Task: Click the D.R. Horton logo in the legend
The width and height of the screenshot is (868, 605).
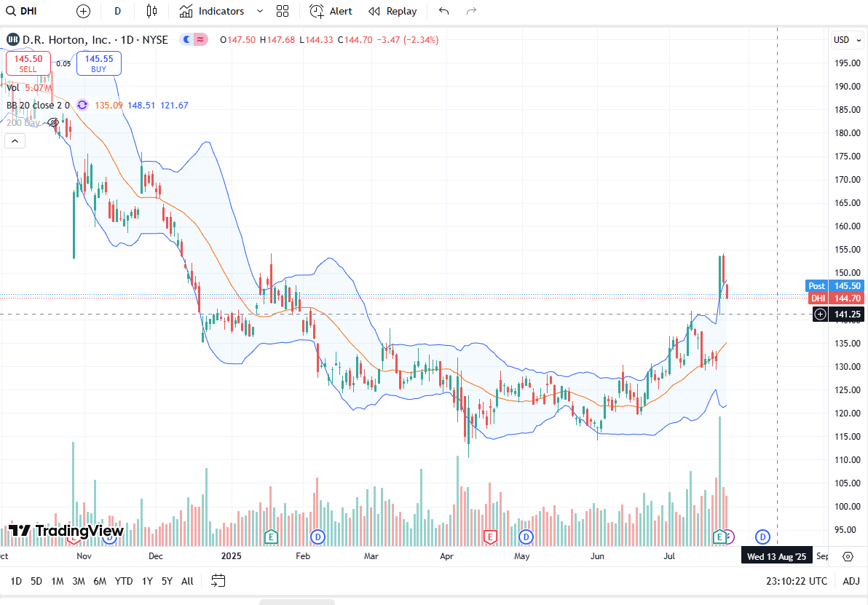Action: click(x=12, y=39)
